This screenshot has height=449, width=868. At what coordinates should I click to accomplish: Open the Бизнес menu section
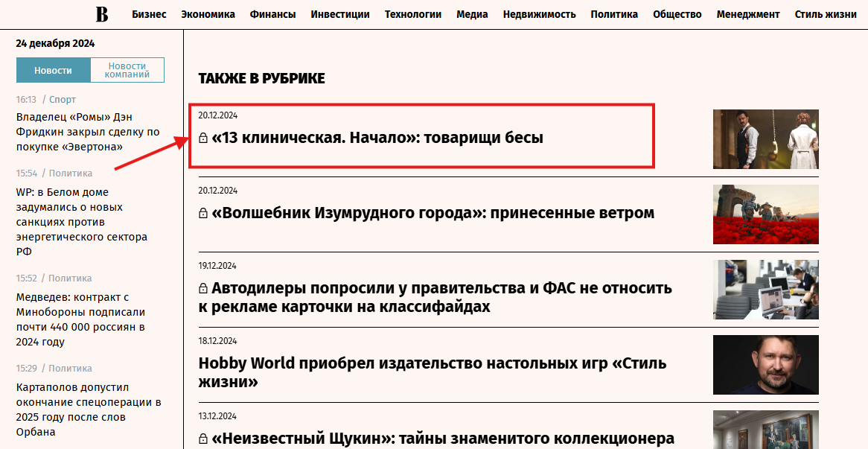pos(149,14)
